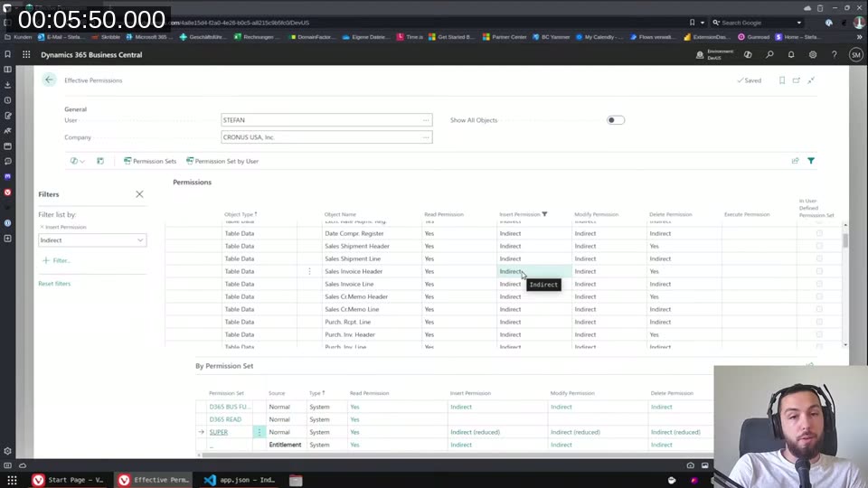Click the Search Google input field
868x488 pixels.
coord(758,23)
